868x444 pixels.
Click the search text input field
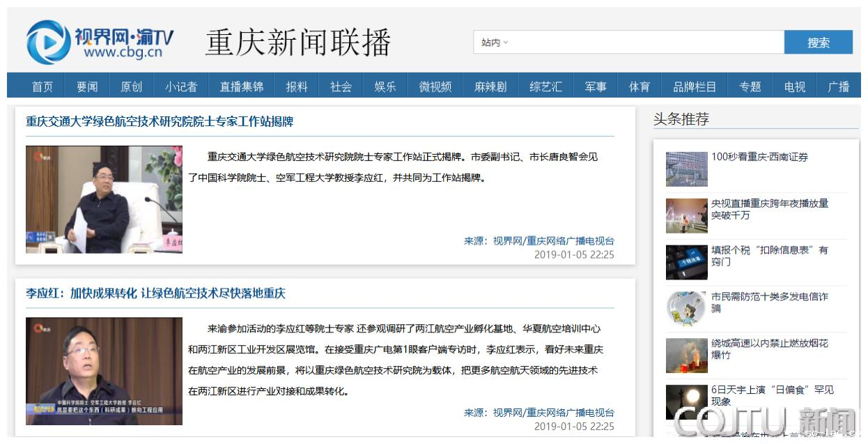(644, 43)
